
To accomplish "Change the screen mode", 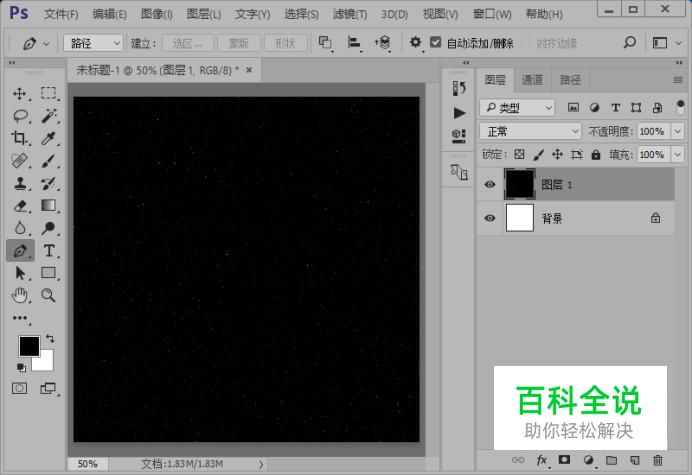I will [x=48, y=388].
